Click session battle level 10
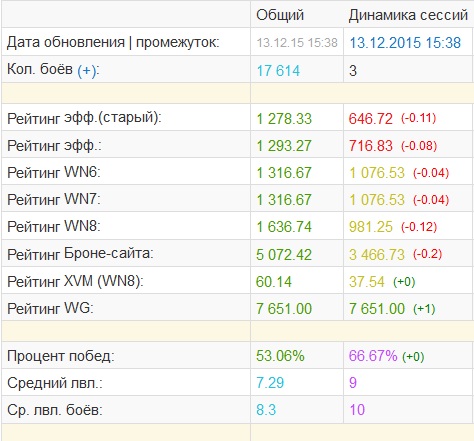This screenshot has height=441, width=474. pos(357,410)
